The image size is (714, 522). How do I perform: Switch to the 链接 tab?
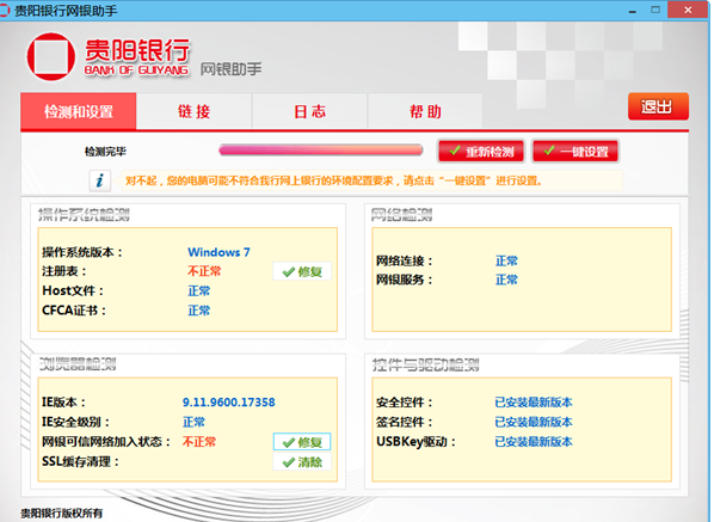tap(194, 111)
